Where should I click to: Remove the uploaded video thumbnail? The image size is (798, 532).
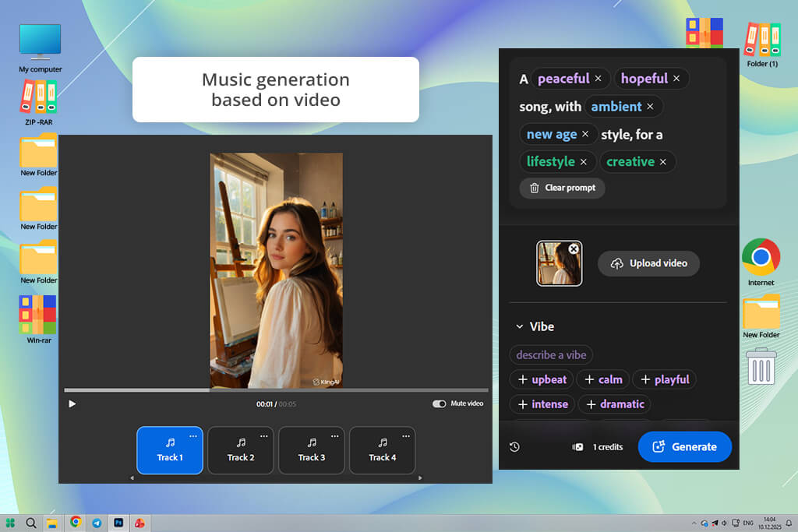[574, 248]
